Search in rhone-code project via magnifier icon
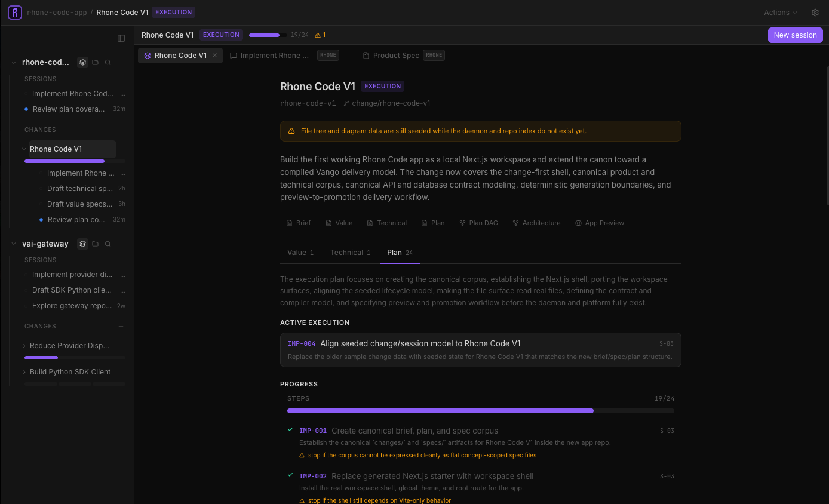Screen dimensions: 829x504 pyautogui.click(x=108, y=62)
